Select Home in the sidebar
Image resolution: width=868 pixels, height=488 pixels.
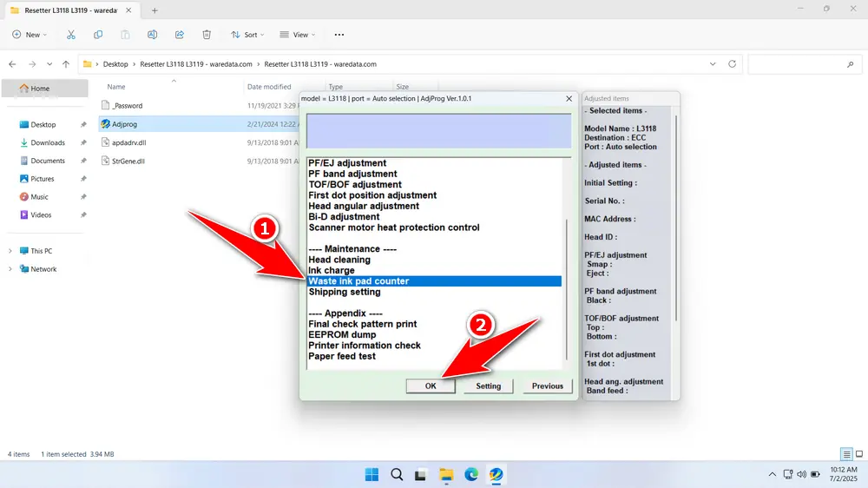[x=44, y=88]
